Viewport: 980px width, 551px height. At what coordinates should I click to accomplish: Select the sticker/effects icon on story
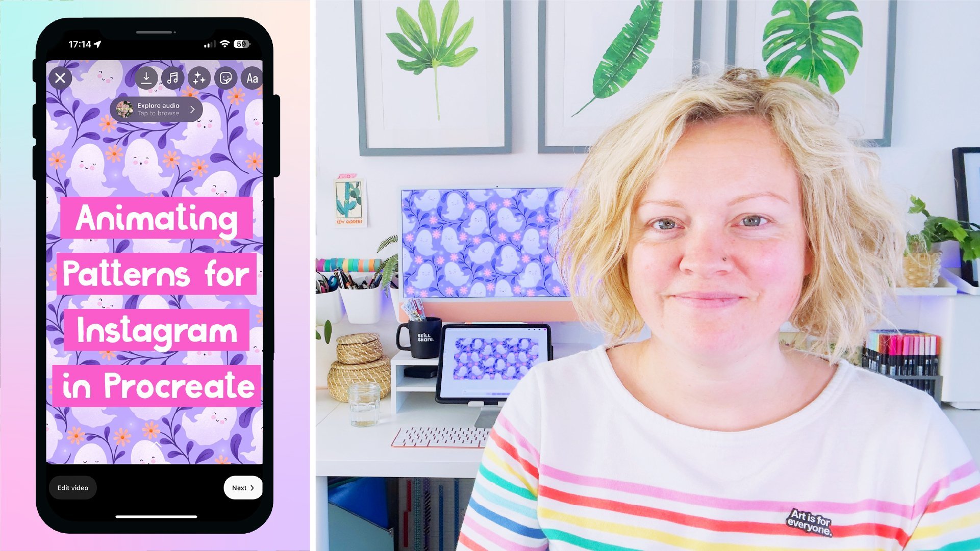click(225, 76)
